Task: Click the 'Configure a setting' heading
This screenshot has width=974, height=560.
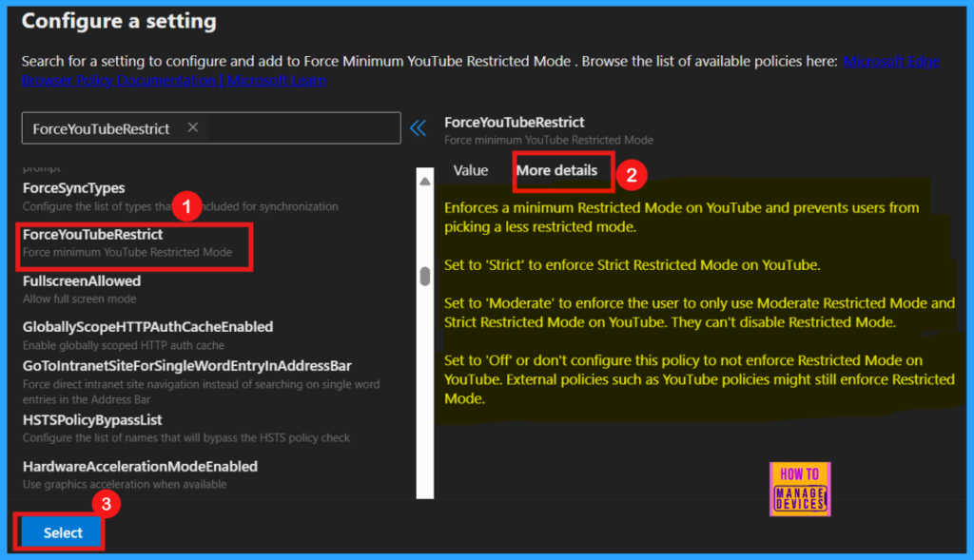Action: click(x=119, y=21)
